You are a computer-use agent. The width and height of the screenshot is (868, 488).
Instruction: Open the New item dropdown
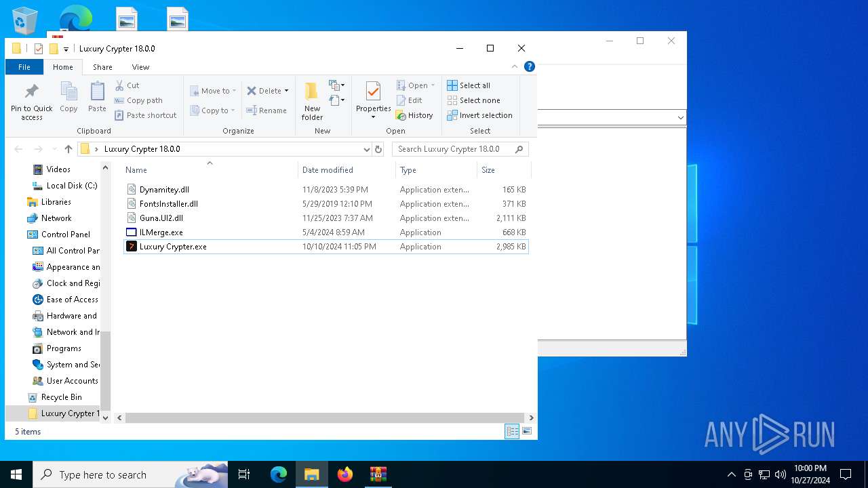point(337,85)
